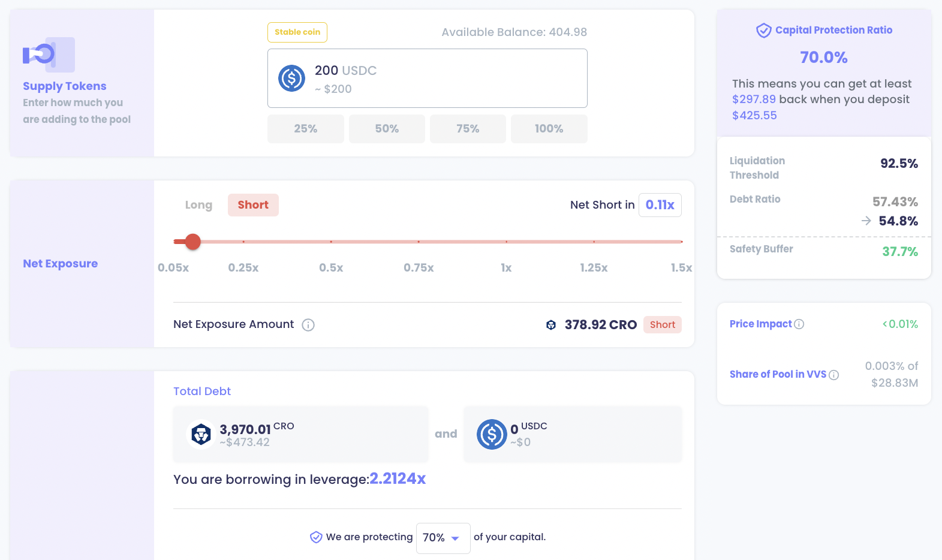Click the 200 USDC amount input field
Viewport: 942px width, 560px height.
(444, 79)
